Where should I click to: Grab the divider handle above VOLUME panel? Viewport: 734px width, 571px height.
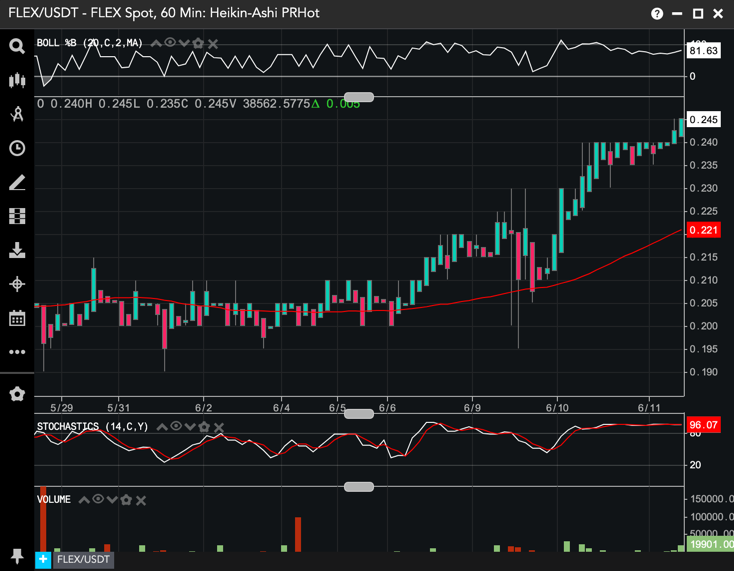pos(359,487)
